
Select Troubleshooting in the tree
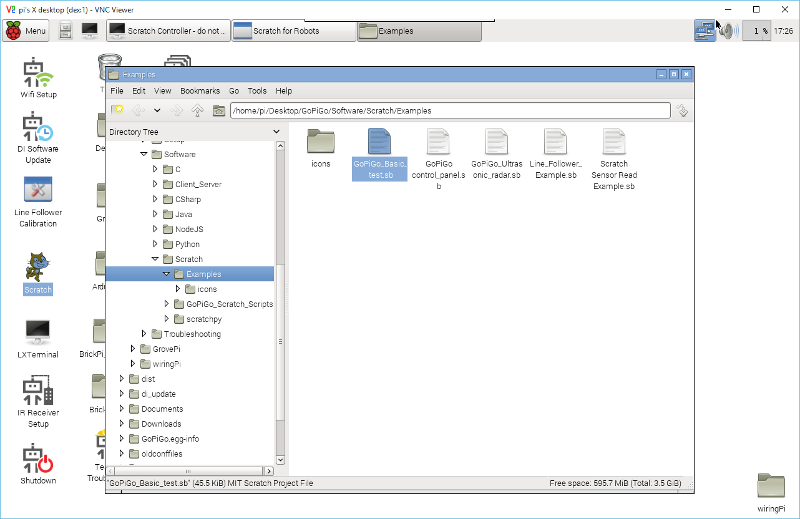(x=186, y=334)
